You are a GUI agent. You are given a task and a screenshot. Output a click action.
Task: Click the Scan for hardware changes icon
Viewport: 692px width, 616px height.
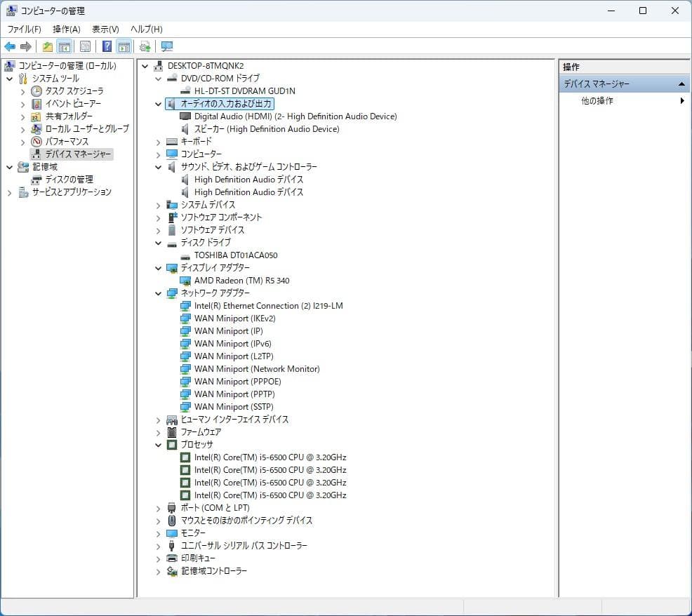145,46
